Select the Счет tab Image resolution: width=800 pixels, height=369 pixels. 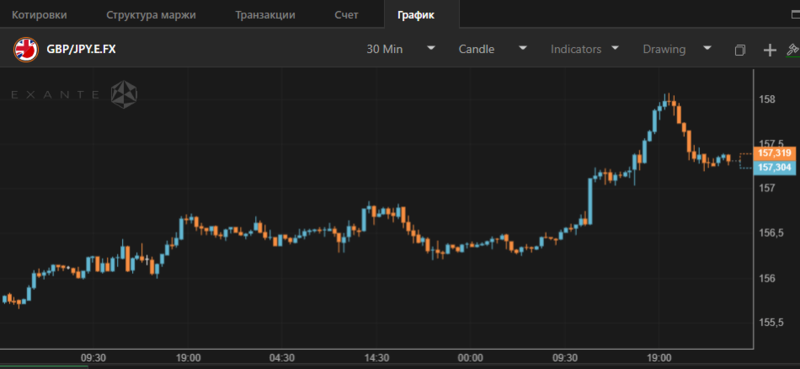(x=346, y=15)
